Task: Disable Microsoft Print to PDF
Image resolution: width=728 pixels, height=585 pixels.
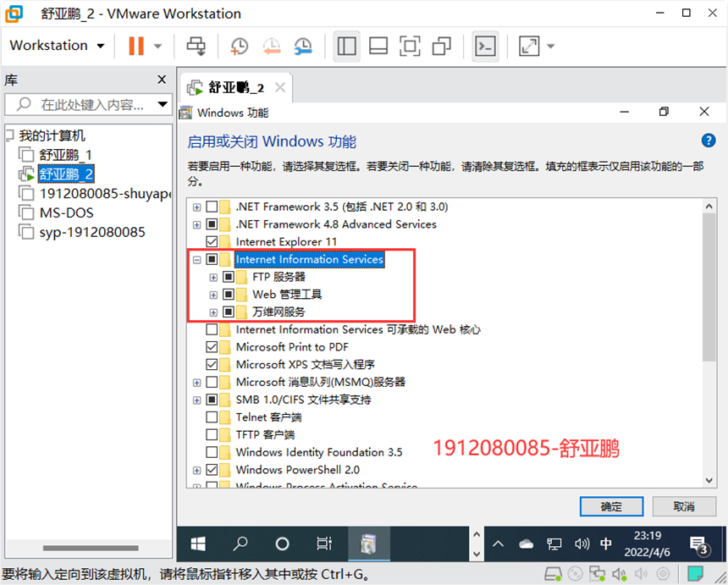Action: click(x=212, y=346)
